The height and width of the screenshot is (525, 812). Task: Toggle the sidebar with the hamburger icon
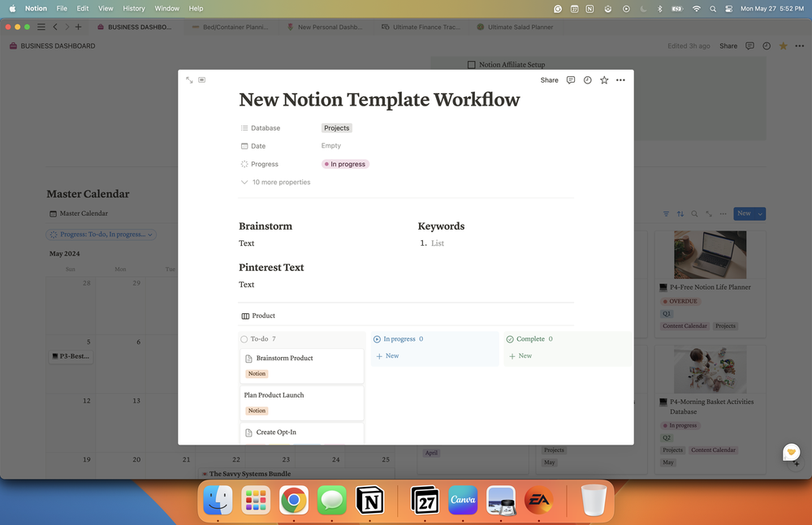(41, 25)
